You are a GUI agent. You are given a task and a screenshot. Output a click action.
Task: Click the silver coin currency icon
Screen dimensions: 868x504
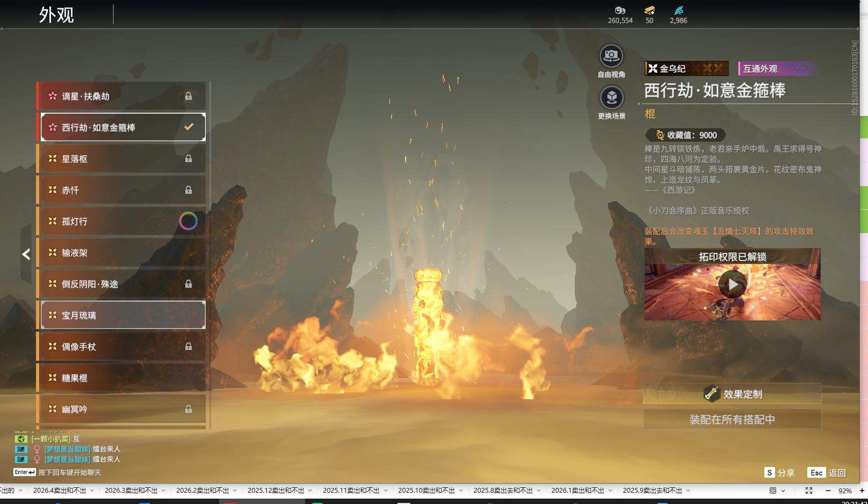(x=620, y=10)
